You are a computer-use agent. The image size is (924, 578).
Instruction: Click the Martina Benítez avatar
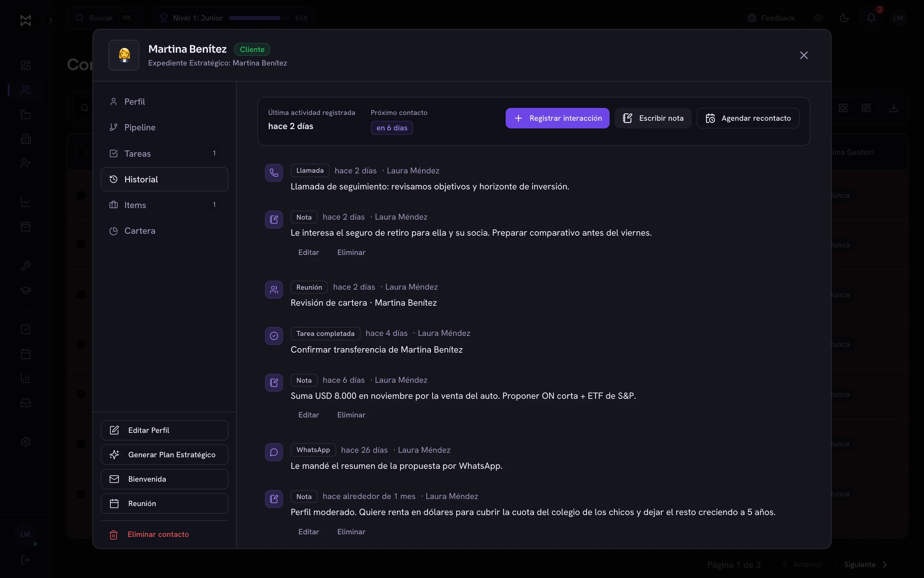coord(124,55)
